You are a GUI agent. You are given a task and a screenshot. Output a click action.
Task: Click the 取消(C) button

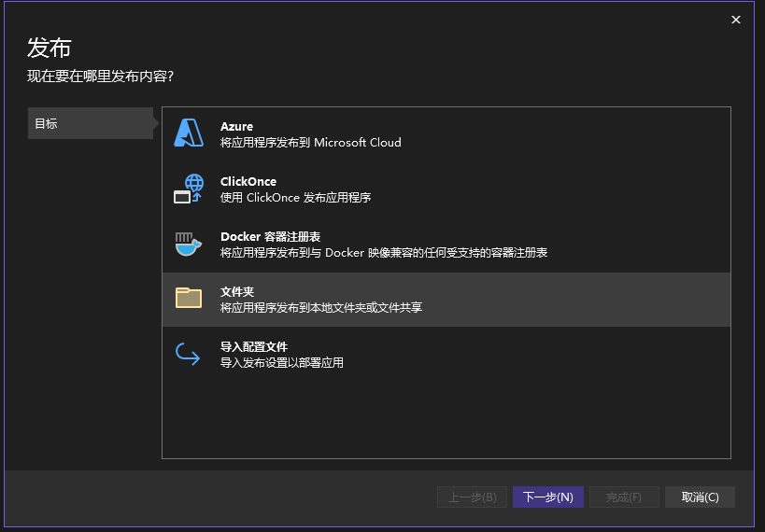[700, 497]
